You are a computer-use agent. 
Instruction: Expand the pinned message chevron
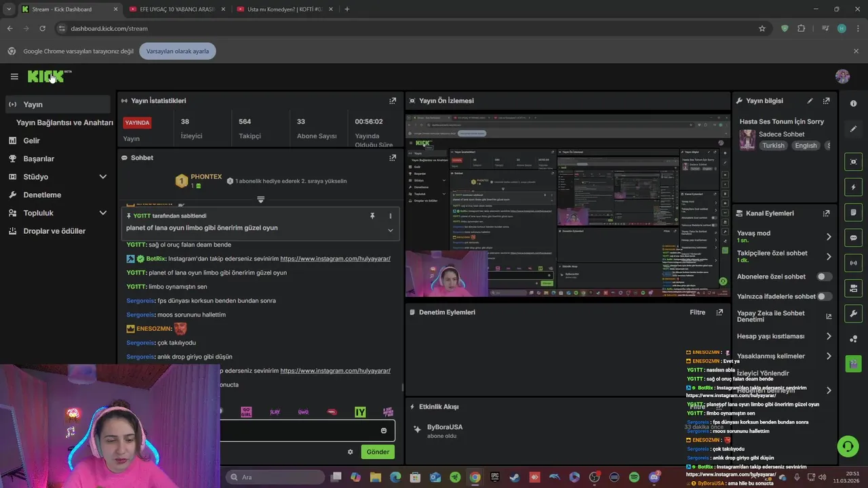coord(390,230)
